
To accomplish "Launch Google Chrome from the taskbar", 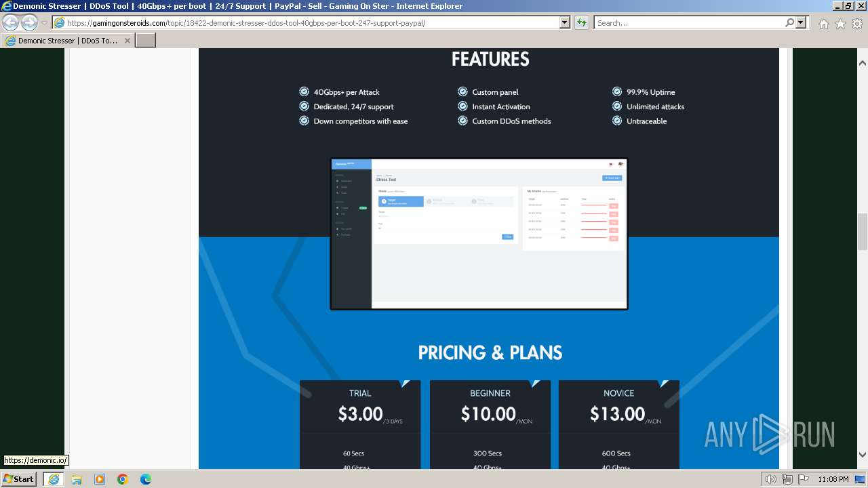I will pyautogui.click(x=123, y=479).
